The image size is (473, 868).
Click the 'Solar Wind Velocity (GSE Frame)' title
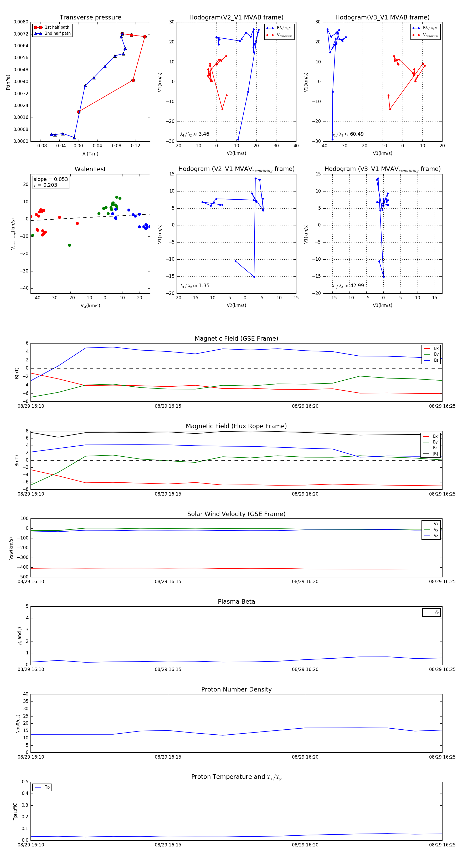pyautogui.click(x=236, y=514)
